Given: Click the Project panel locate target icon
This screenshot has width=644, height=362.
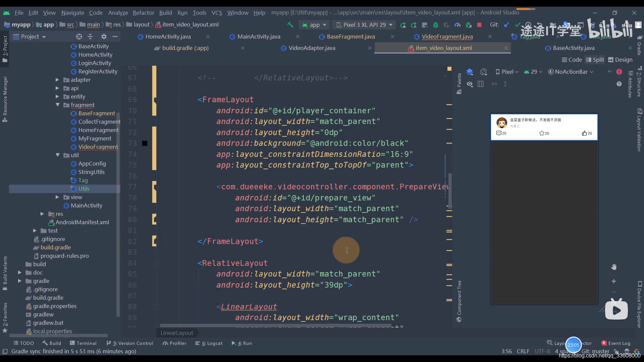Looking at the screenshot, I should click(79, 37).
